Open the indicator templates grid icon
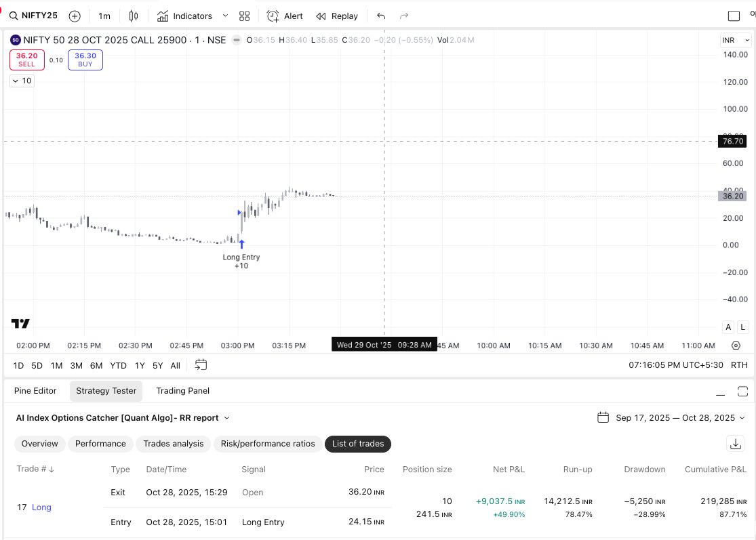The height and width of the screenshot is (540, 756). pyautogui.click(x=244, y=15)
